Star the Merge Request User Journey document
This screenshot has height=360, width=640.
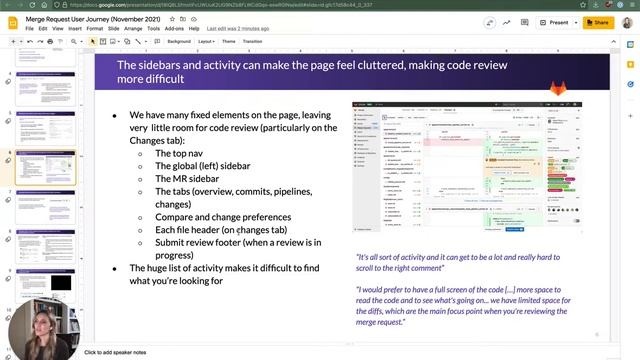coord(172,19)
